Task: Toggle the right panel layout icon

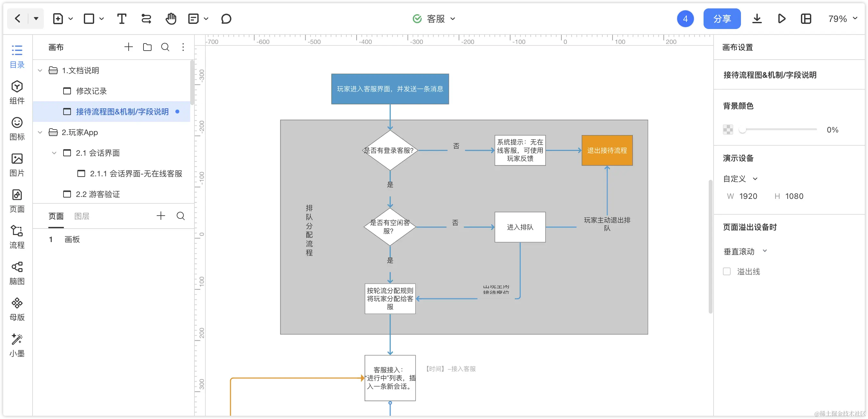Action: (806, 19)
